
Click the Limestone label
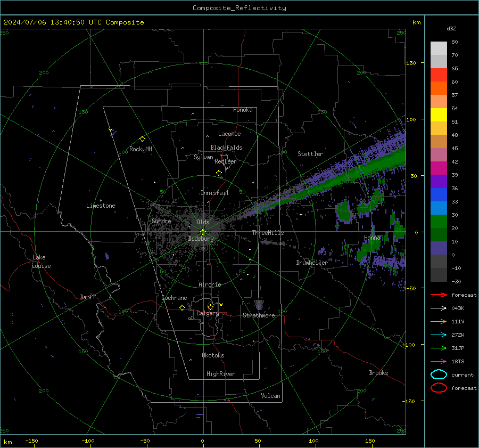click(x=101, y=206)
